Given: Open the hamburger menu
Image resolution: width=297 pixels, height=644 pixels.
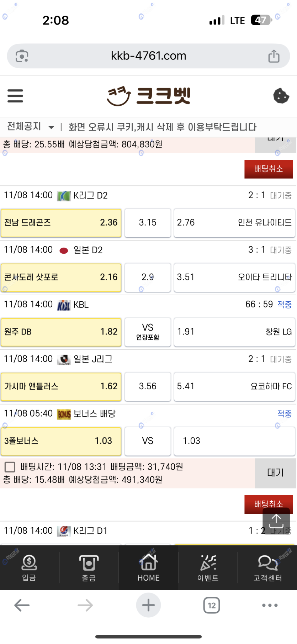Looking at the screenshot, I should (15, 96).
